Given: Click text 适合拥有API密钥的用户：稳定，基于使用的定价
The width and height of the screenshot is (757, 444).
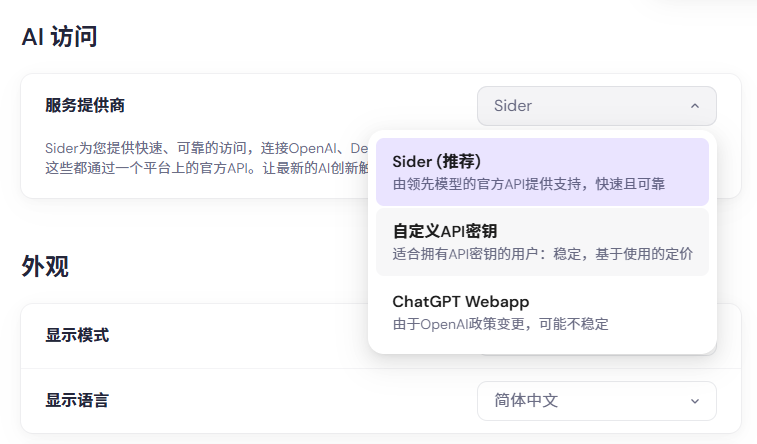Looking at the screenshot, I should point(543,254).
